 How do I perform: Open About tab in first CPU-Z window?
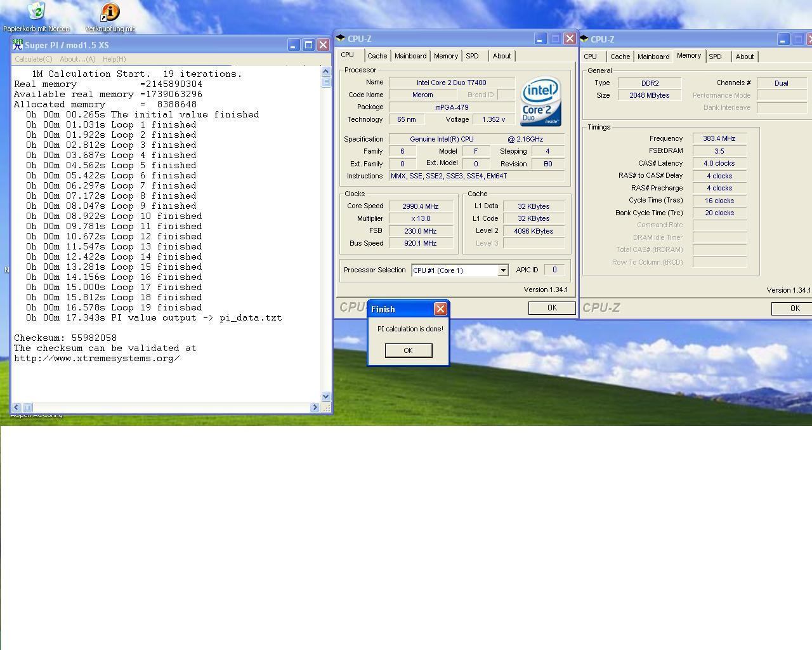coord(501,56)
